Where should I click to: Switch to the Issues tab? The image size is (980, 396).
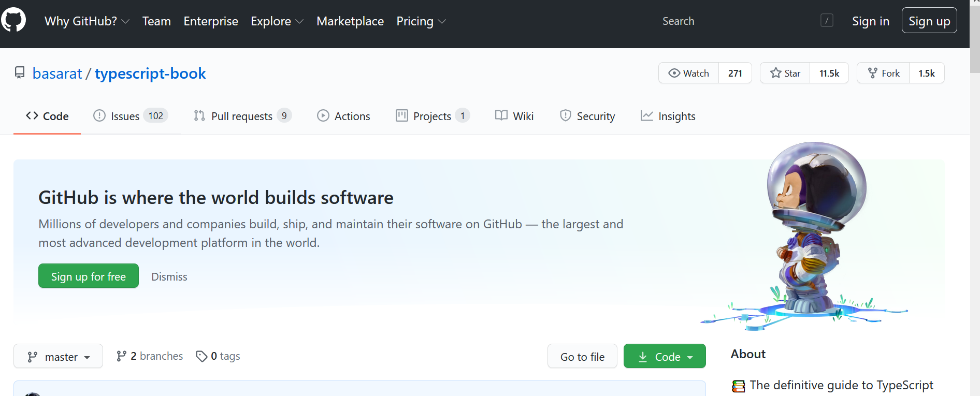pyautogui.click(x=125, y=116)
